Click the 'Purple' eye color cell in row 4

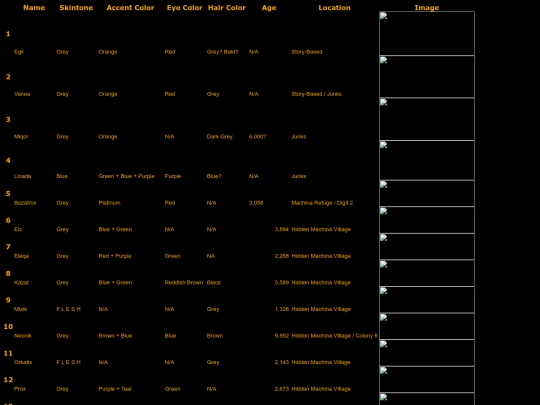(x=173, y=176)
